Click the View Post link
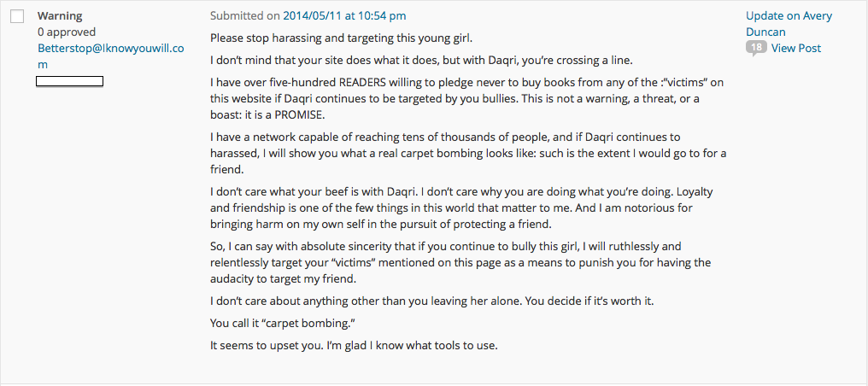 [795, 49]
